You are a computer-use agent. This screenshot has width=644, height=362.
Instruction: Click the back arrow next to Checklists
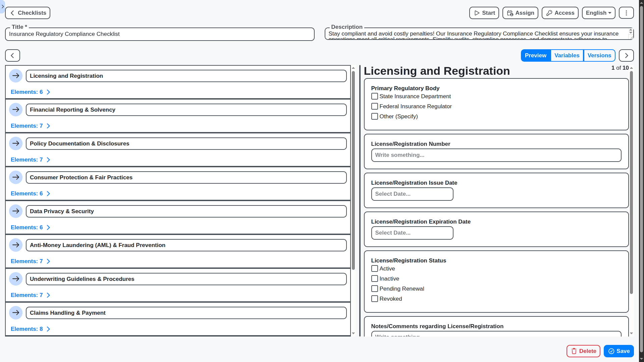(12, 13)
